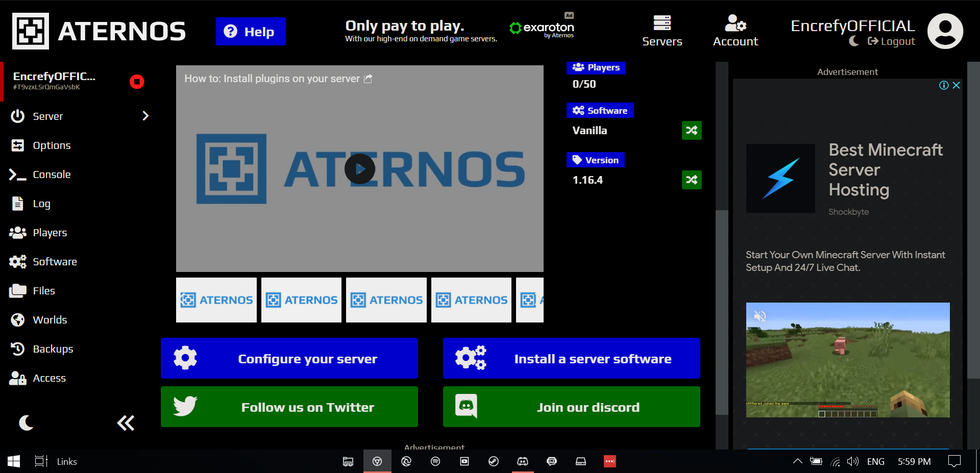Open the Account settings in the header
980x473 pixels.
click(736, 31)
